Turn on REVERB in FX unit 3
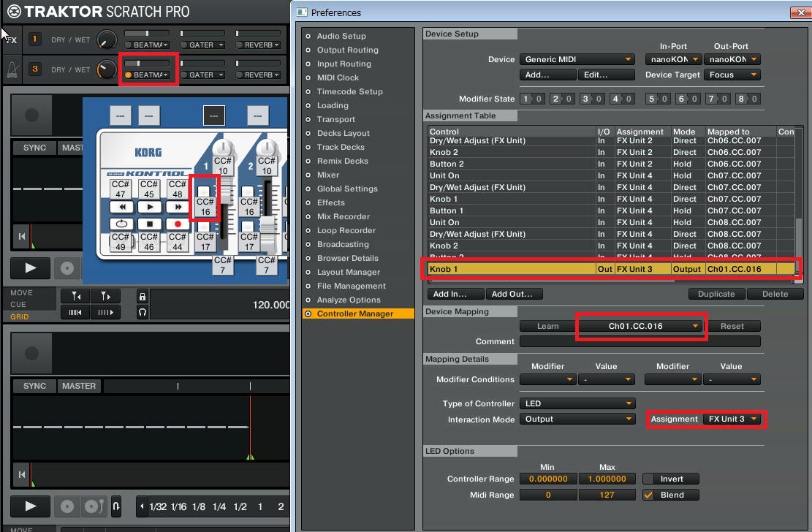This screenshot has height=532, width=812. point(239,75)
